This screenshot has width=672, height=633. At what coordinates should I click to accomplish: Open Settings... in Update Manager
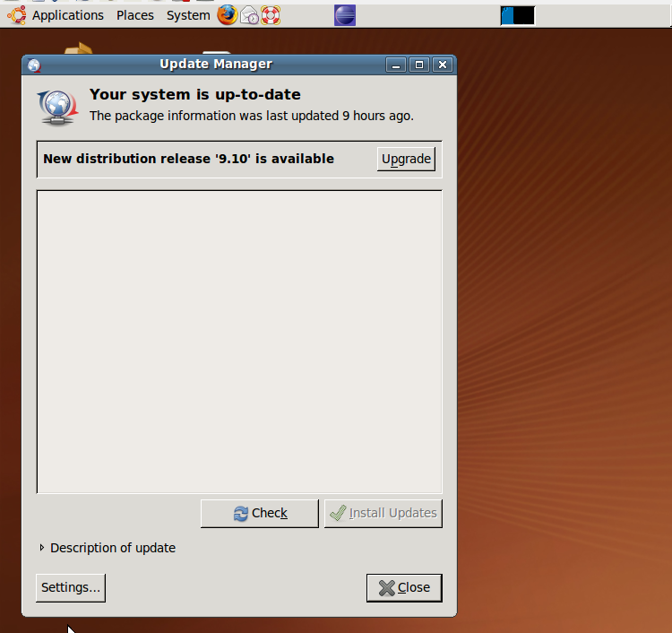[71, 587]
